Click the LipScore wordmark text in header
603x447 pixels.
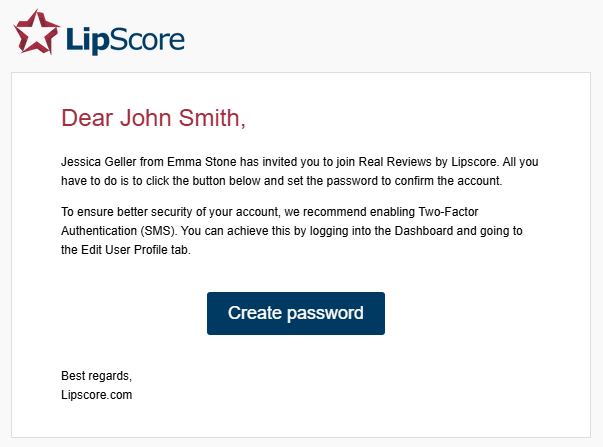(x=125, y=38)
